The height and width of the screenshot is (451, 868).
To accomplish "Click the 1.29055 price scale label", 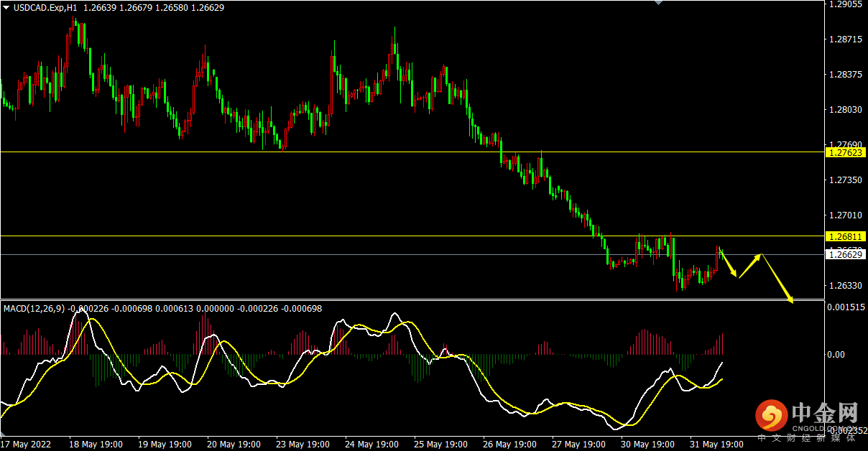I will (x=845, y=4).
